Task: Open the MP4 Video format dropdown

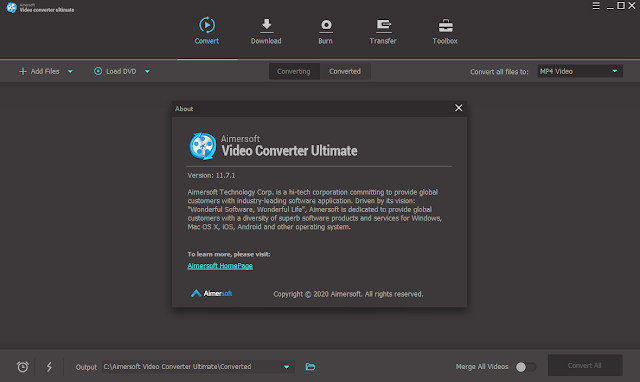Action: [580, 71]
